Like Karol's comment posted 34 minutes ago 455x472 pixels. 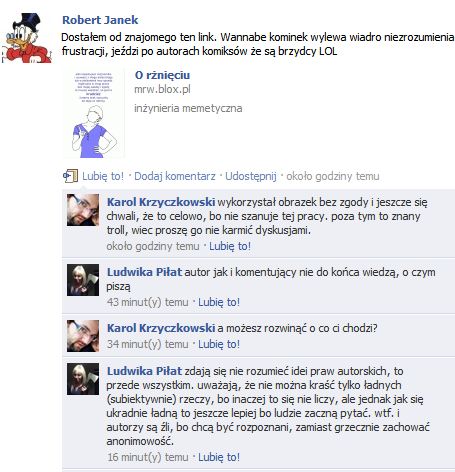pos(219,344)
